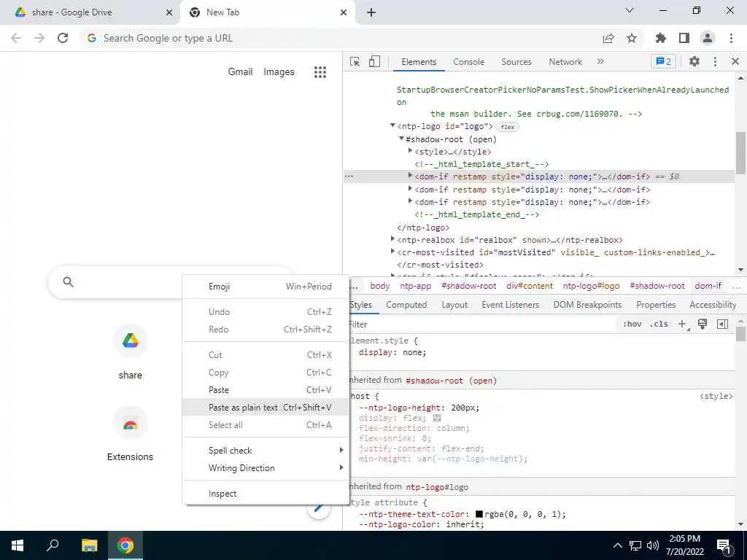Show more DevTools tabs chevron
747x560 pixels.
tap(600, 61)
